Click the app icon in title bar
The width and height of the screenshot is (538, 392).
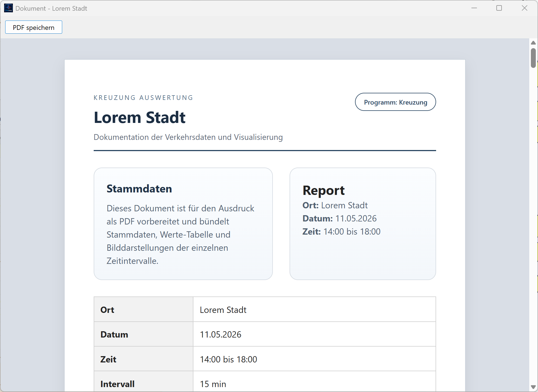(x=8, y=8)
